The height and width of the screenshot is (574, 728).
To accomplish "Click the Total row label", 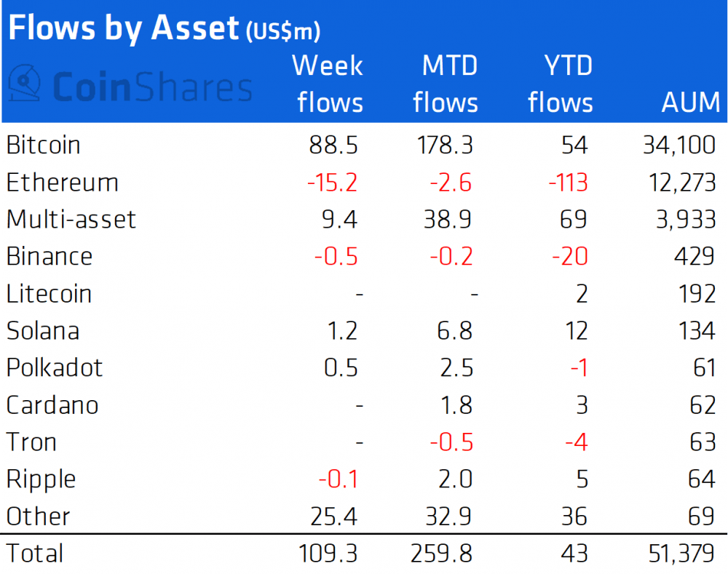I will [x=35, y=553].
